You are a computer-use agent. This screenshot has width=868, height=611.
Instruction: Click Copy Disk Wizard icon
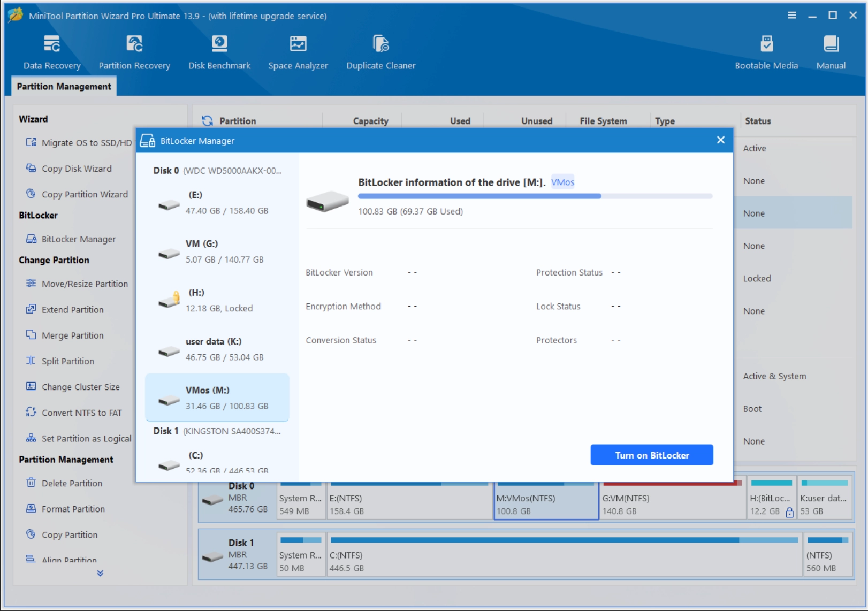click(x=31, y=168)
